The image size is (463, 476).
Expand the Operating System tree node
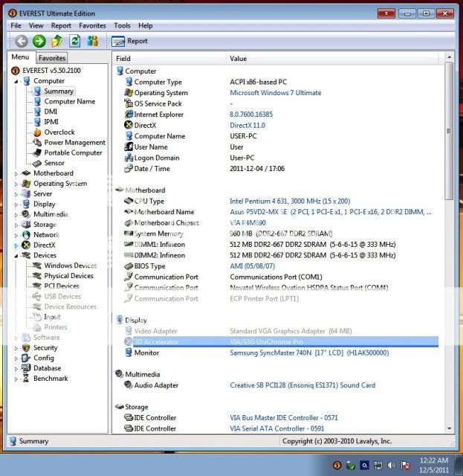16,184
